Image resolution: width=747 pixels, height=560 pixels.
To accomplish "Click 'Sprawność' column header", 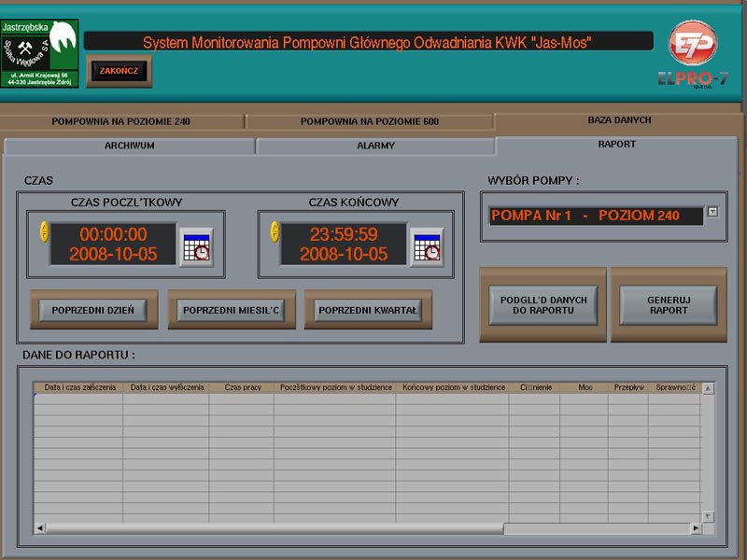I will (x=674, y=387).
